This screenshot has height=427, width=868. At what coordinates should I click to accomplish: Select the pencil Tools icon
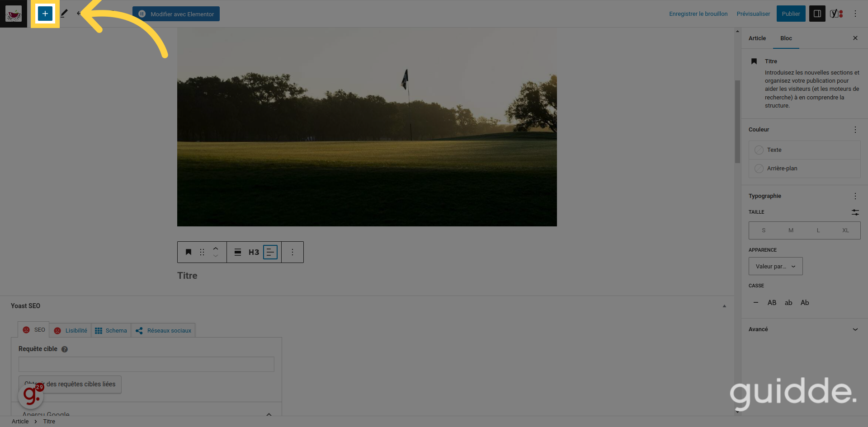tap(64, 14)
